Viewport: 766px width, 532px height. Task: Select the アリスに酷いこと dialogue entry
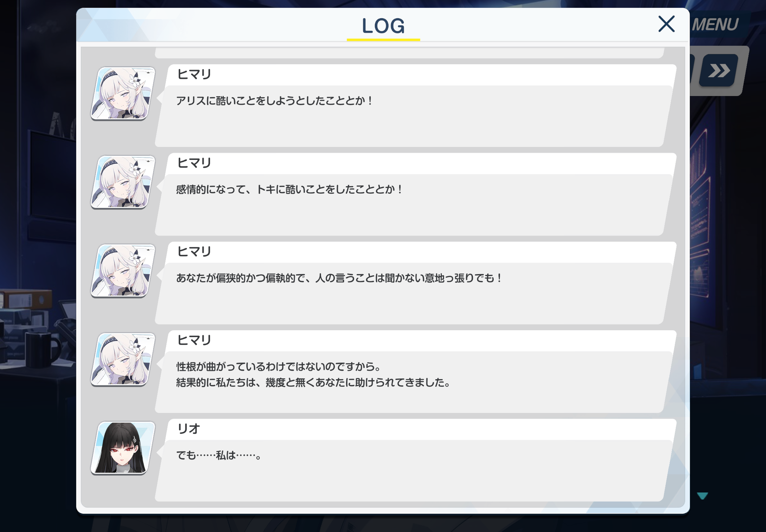[416, 106]
